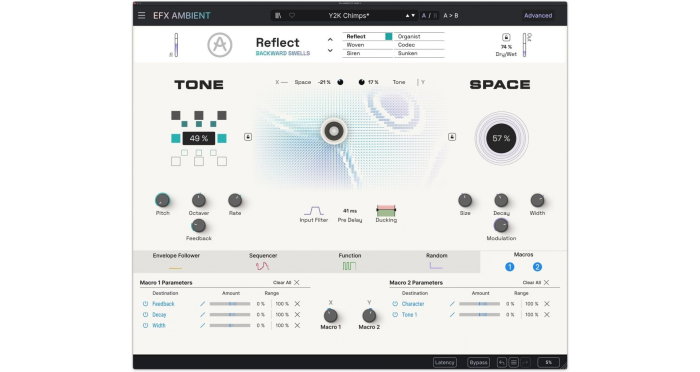Open the Ducking icon

[x=386, y=210]
